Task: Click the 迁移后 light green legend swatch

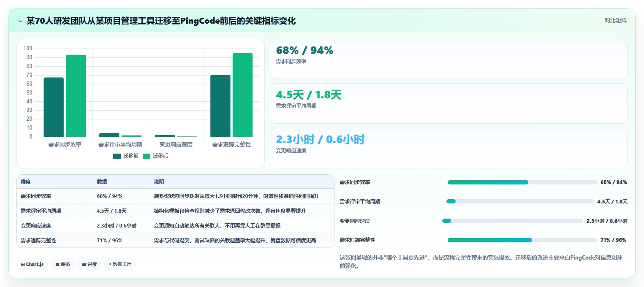Action: pos(147,156)
